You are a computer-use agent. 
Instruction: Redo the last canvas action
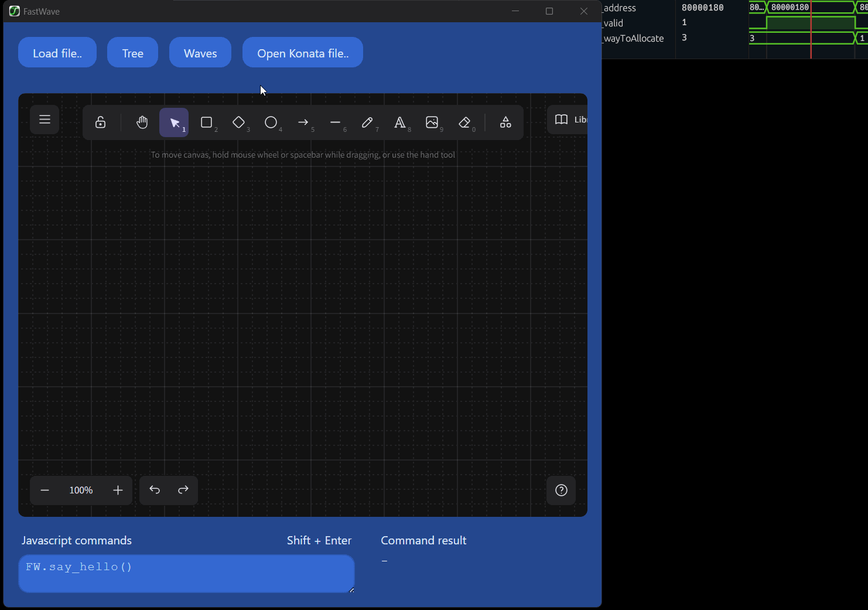tap(183, 490)
